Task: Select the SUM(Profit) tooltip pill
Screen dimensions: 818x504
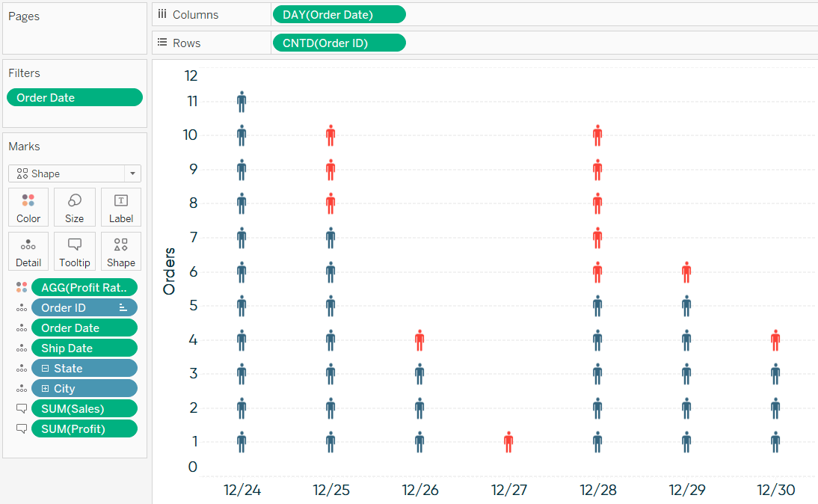Action: pyautogui.click(x=84, y=429)
